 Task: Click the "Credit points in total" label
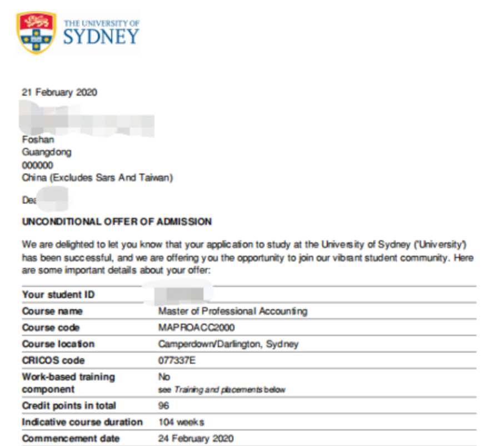69,406
